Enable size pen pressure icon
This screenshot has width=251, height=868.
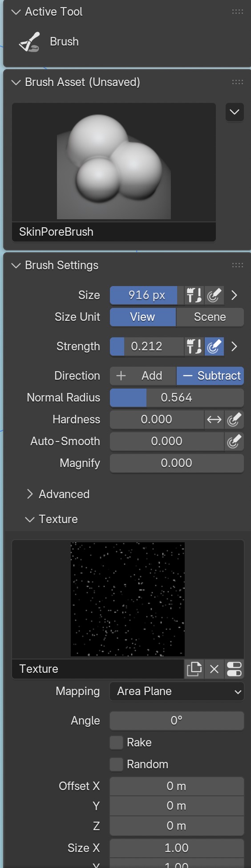[214, 295]
